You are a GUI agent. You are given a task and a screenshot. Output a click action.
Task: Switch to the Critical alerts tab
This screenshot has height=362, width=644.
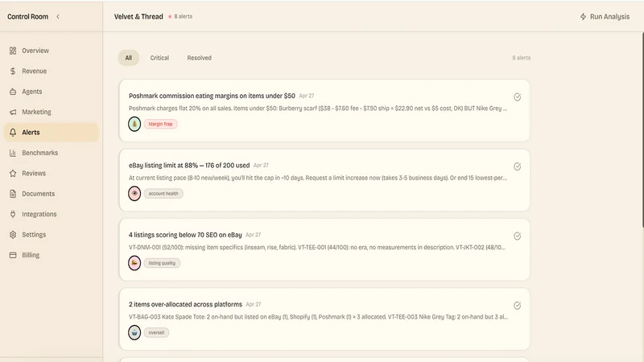point(159,58)
